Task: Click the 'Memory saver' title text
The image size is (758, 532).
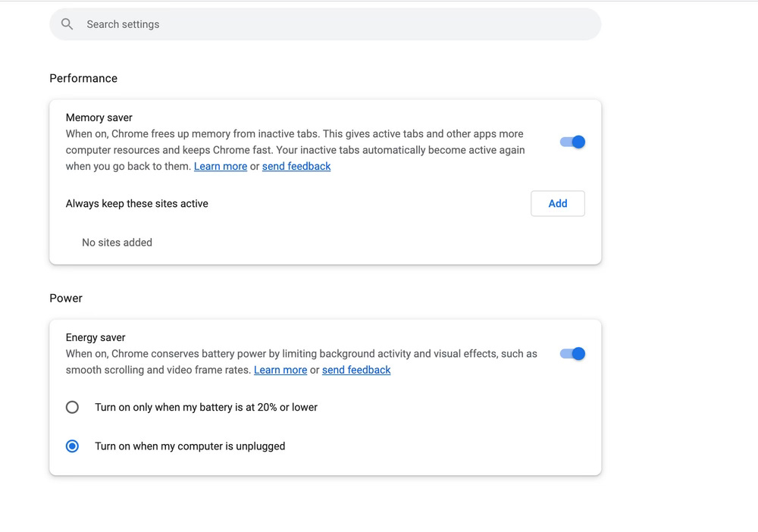Action: 99,117
